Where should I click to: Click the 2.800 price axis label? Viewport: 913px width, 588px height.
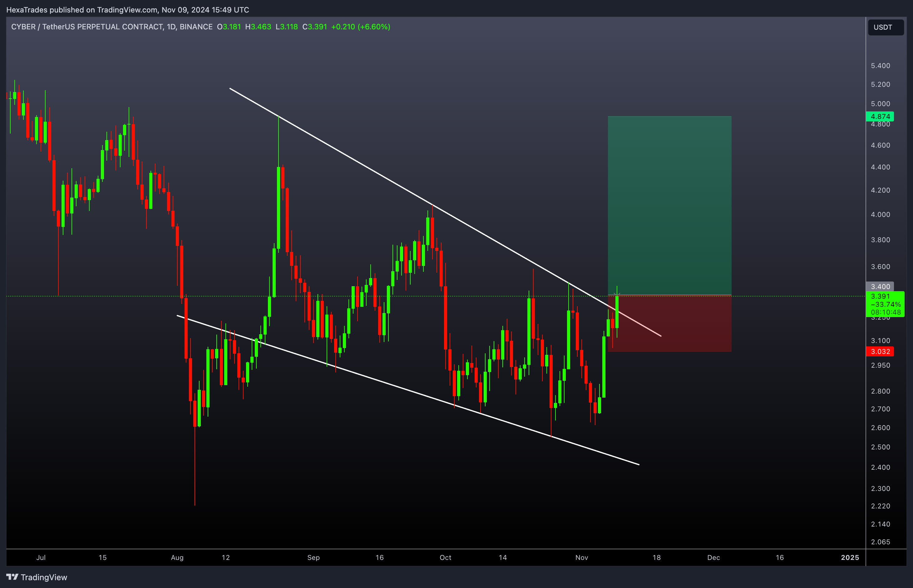(x=880, y=391)
